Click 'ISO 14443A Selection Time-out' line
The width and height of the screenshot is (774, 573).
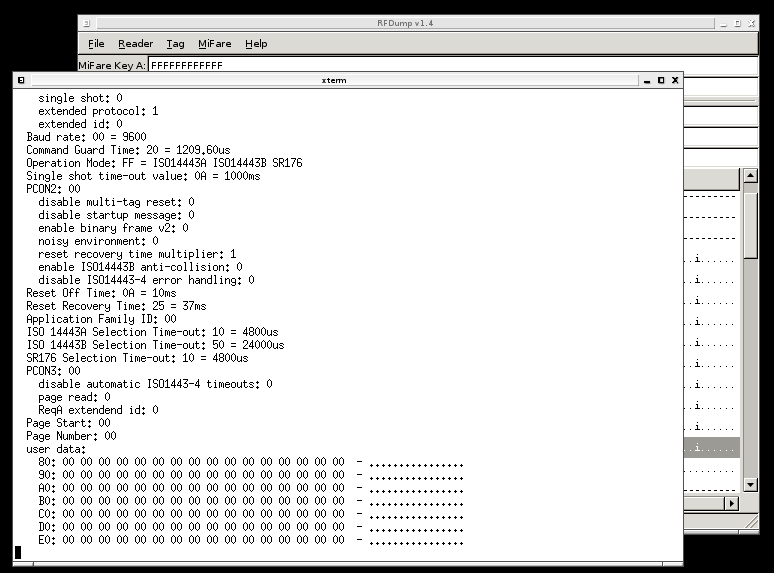pyautogui.click(x=153, y=332)
